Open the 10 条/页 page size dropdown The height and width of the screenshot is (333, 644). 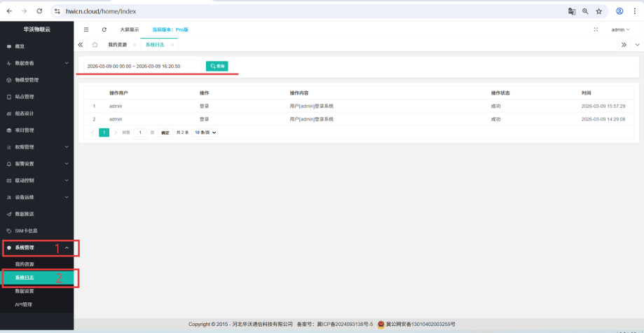[x=205, y=132]
